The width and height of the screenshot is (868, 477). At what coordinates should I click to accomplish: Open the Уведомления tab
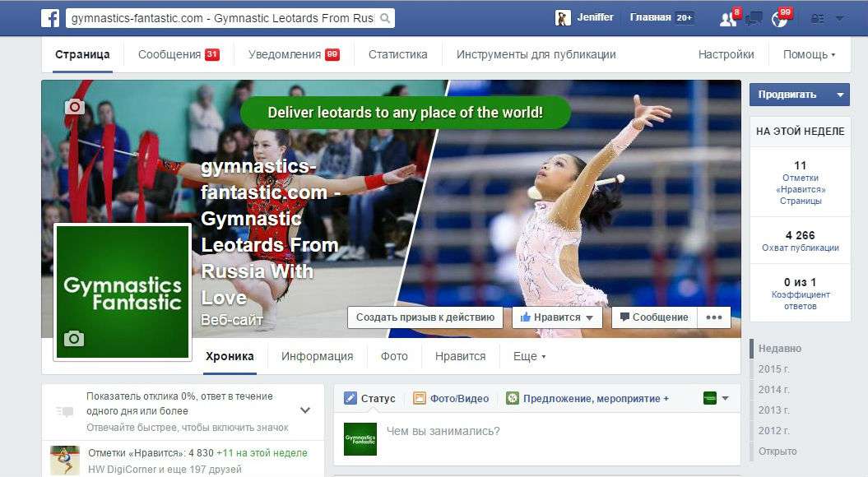click(x=294, y=54)
